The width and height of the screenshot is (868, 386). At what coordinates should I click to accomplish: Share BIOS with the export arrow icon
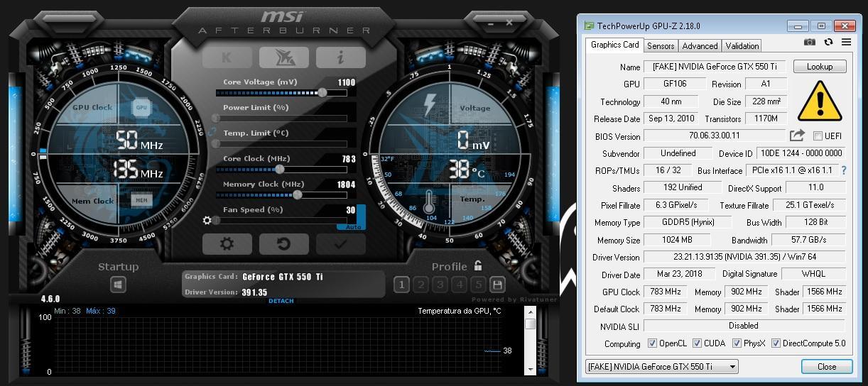tap(797, 136)
